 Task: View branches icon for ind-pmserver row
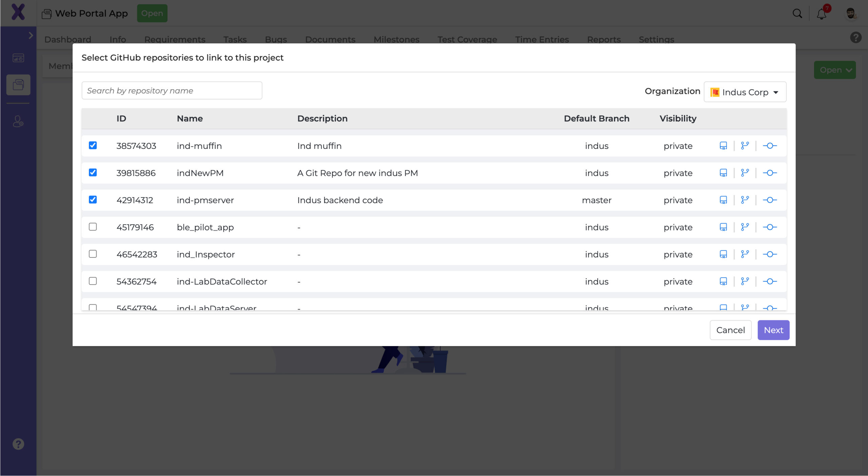click(745, 200)
